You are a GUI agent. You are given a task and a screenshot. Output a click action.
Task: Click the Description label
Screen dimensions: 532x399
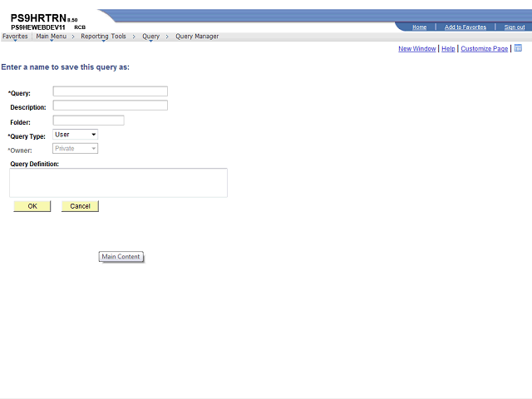(27, 107)
